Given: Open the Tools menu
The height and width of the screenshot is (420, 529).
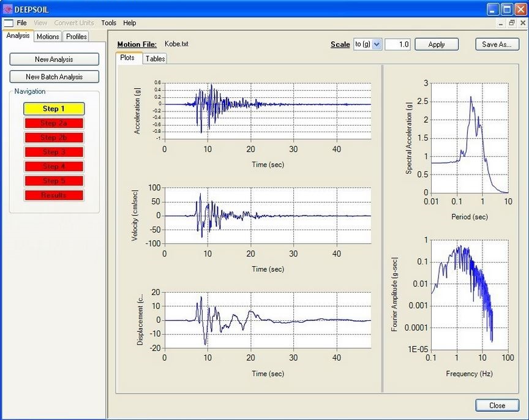Looking at the screenshot, I should click(108, 23).
